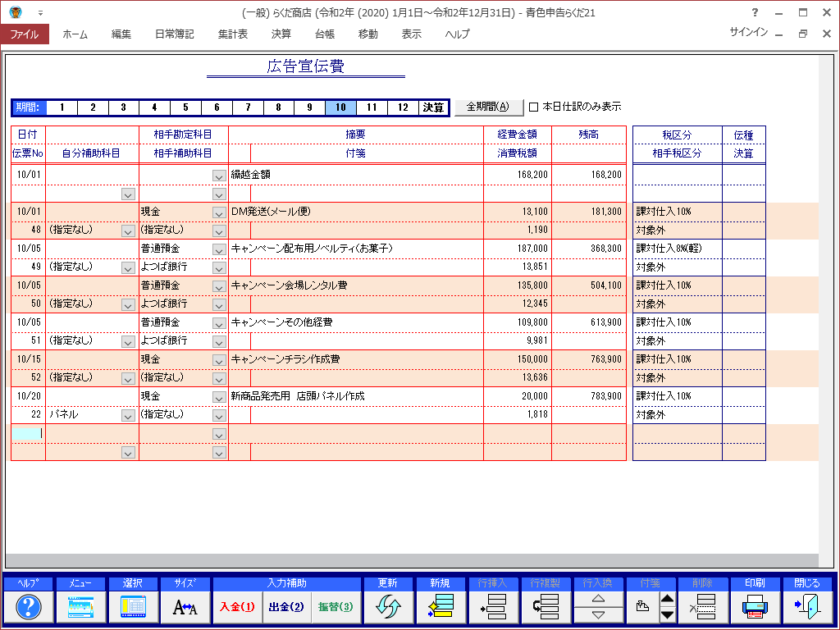Select period month 1
This screenshot has width=840, height=630.
[x=62, y=107]
